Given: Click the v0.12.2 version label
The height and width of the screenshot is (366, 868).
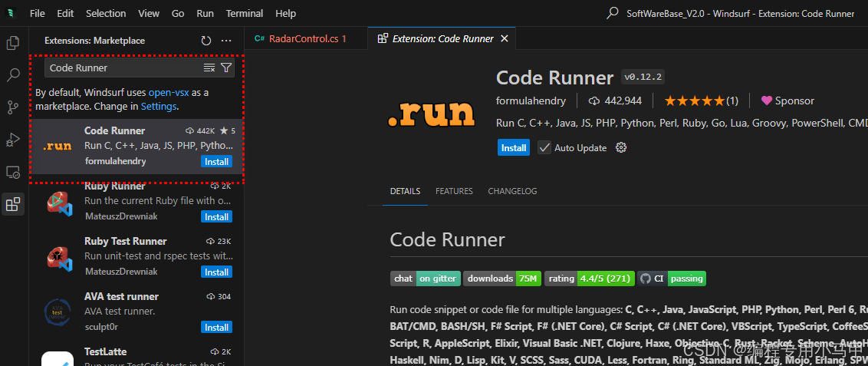Looking at the screenshot, I should tap(643, 77).
